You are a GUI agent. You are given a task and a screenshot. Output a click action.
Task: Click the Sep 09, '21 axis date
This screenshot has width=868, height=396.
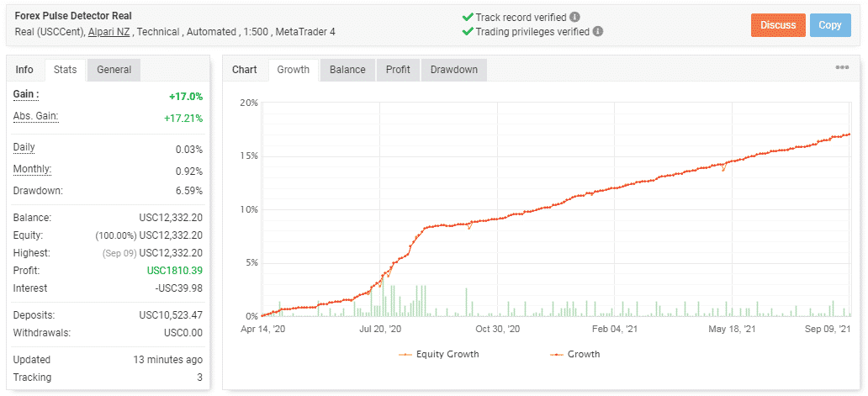828,329
